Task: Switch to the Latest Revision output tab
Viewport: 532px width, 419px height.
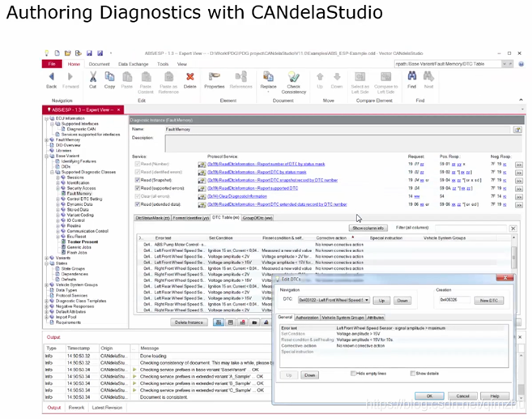Action: [107, 408]
